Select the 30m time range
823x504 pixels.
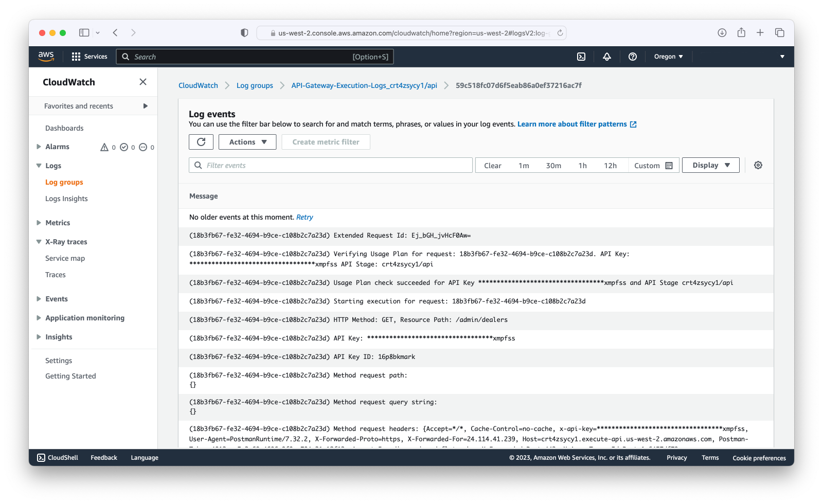[x=553, y=166]
